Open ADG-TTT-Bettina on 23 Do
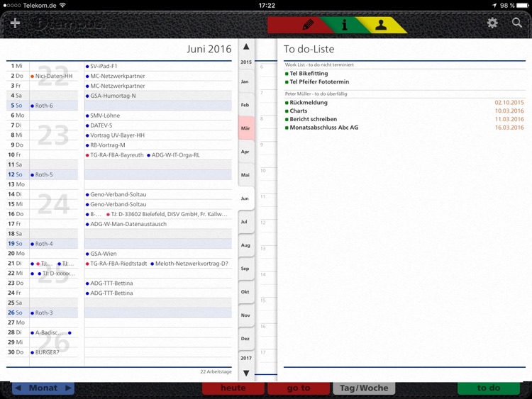Screen dimensions: 532x399 click(109, 283)
